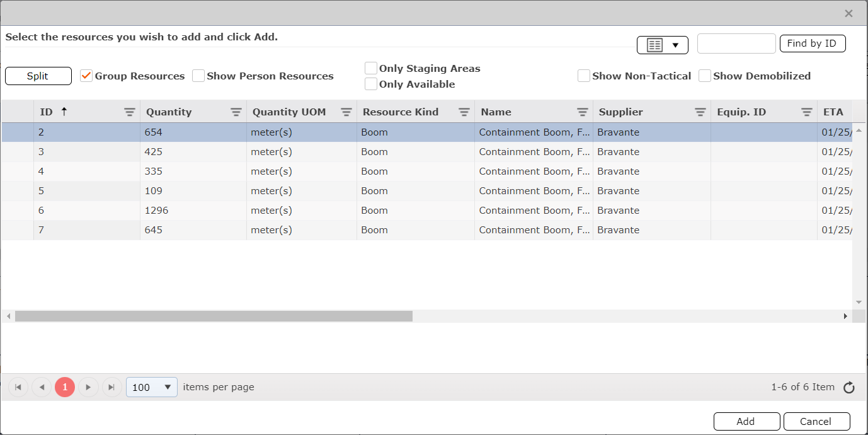868x435 pixels.
Task: Click the horizontal scrollbar thumb
Action: (214, 316)
